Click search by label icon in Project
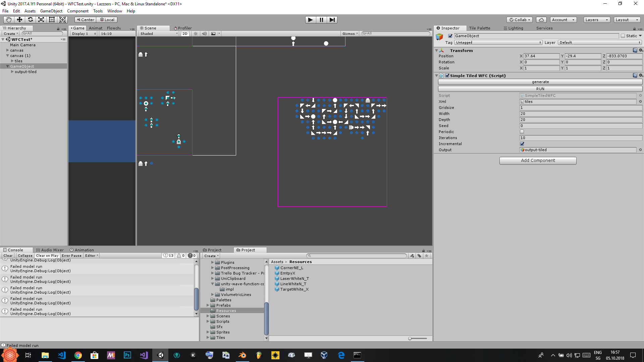The height and width of the screenshot is (362, 644). 419,256
